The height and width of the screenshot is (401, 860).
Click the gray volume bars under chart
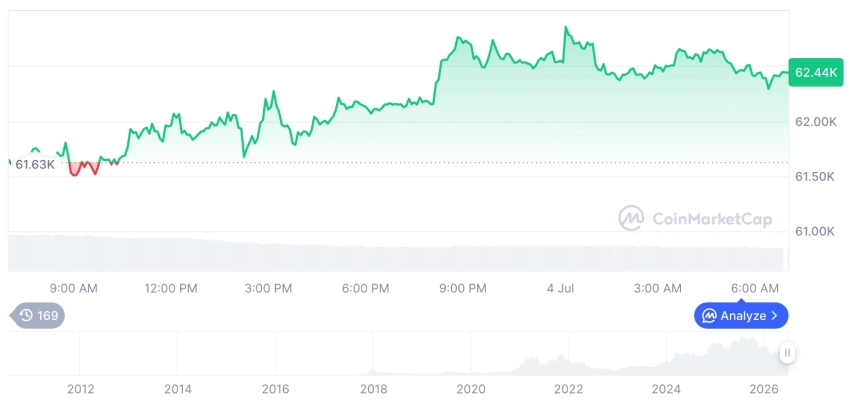pos(398,253)
